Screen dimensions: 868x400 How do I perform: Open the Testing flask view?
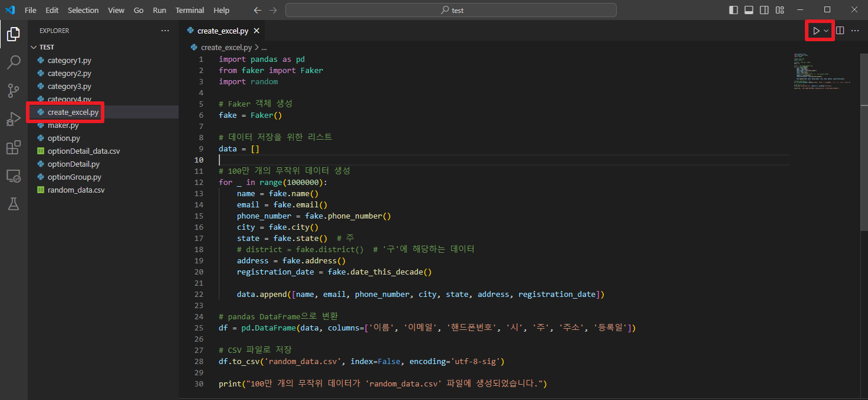(x=13, y=204)
